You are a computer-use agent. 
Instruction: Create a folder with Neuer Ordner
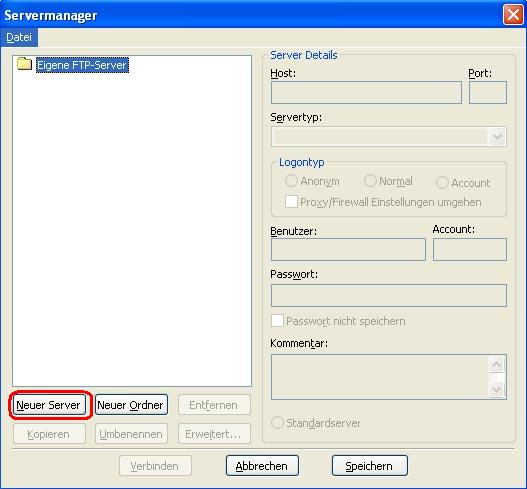pos(131,405)
